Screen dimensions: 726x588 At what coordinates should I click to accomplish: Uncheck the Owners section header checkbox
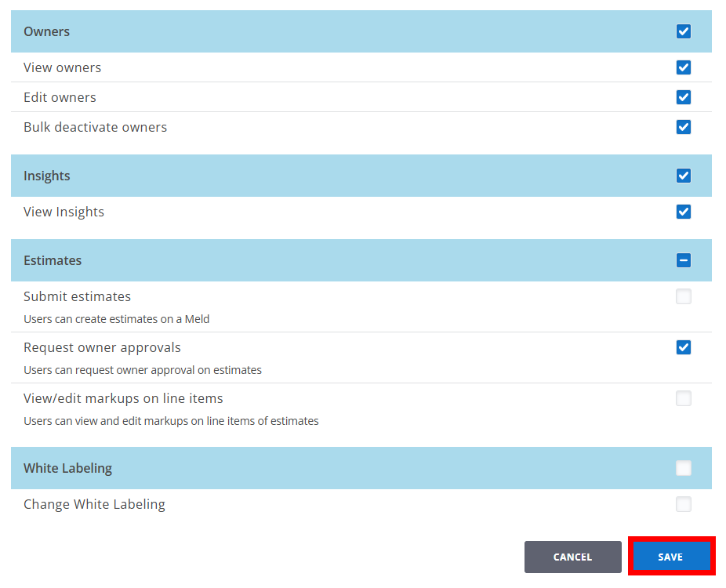point(683,31)
